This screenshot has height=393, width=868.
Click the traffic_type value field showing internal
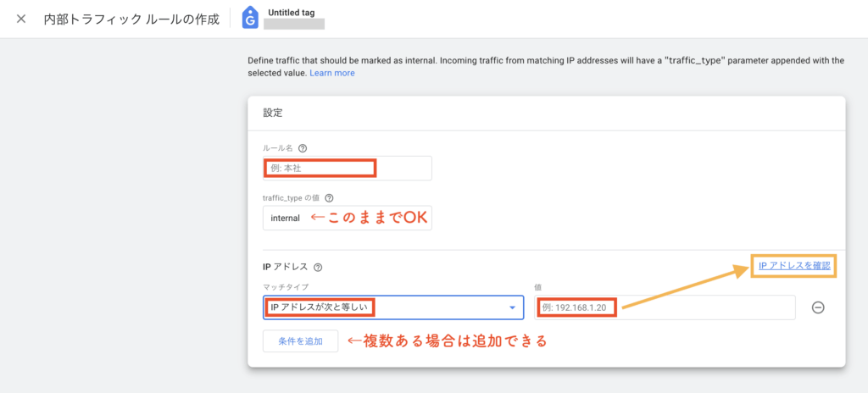pos(285,219)
